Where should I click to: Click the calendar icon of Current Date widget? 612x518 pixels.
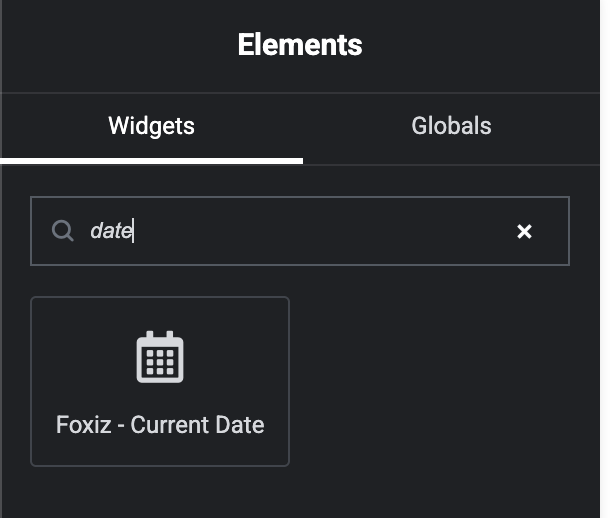160,357
